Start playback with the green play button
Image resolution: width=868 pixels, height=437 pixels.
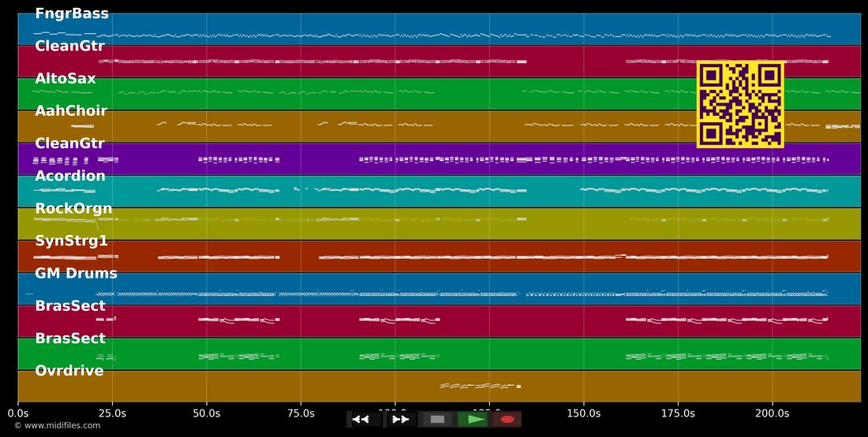pyautogui.click(x=474, y=420)
